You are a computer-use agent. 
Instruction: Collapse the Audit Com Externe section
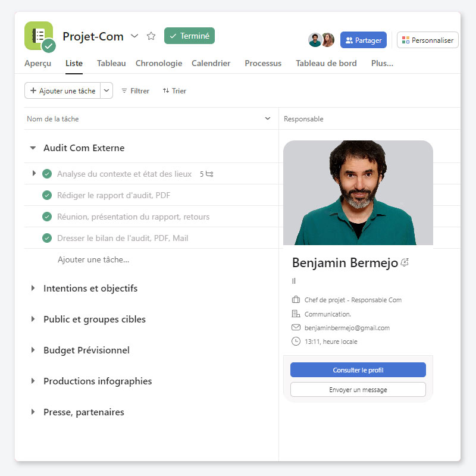(x=33, y=148)
